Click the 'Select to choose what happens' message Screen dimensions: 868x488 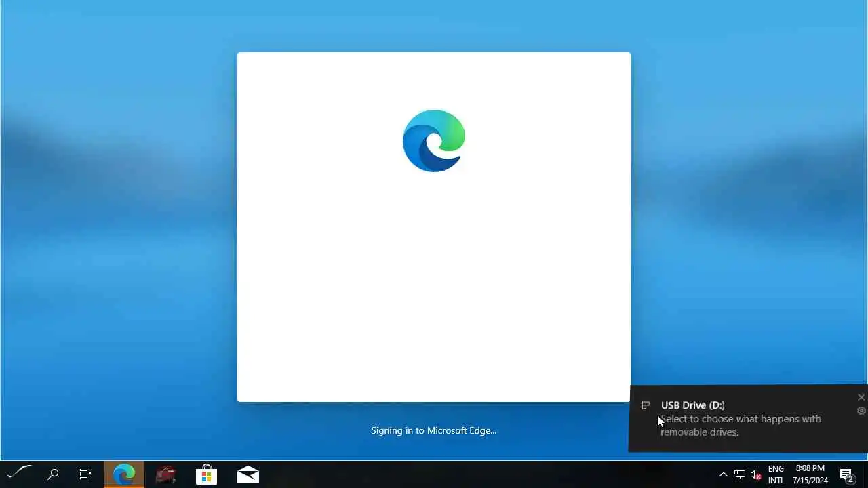point(741,426)
